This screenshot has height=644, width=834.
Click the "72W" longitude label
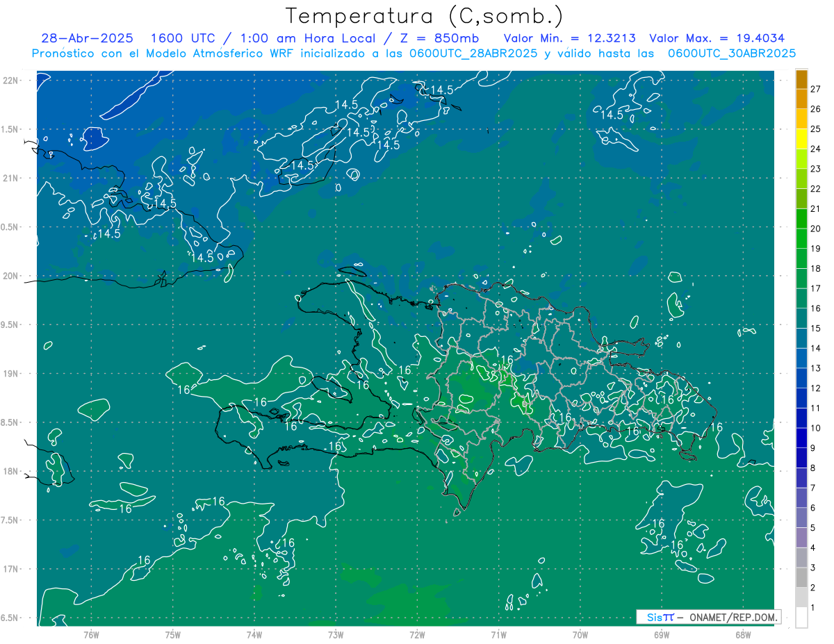coord(417,635)
